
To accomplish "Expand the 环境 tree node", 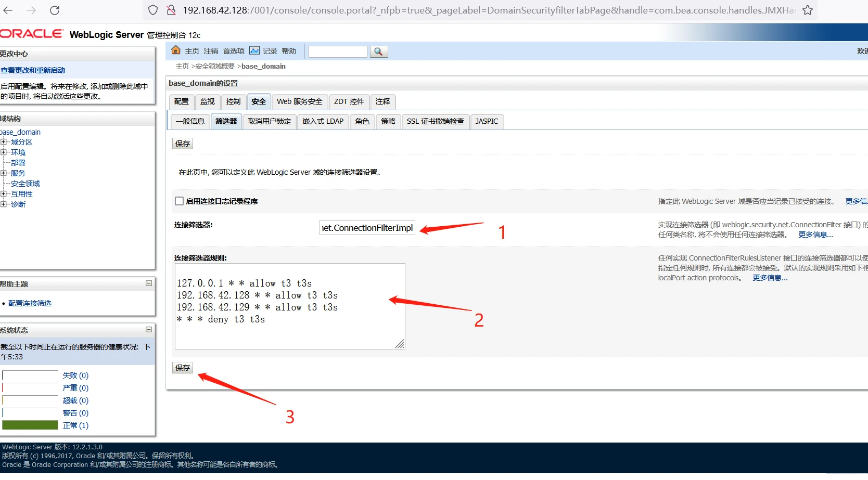I will click(x=4, y=152).
